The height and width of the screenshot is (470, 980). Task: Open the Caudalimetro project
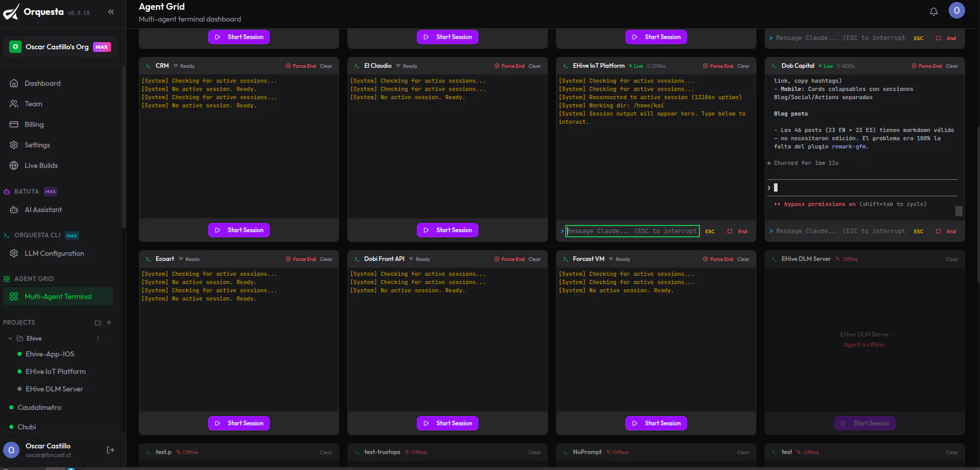39,407
